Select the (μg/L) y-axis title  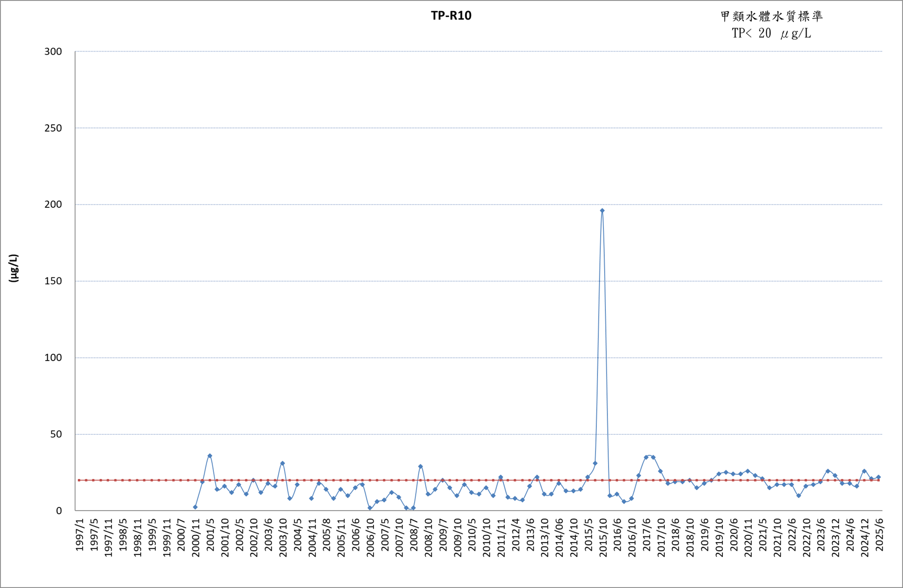(x=14, y=268)
